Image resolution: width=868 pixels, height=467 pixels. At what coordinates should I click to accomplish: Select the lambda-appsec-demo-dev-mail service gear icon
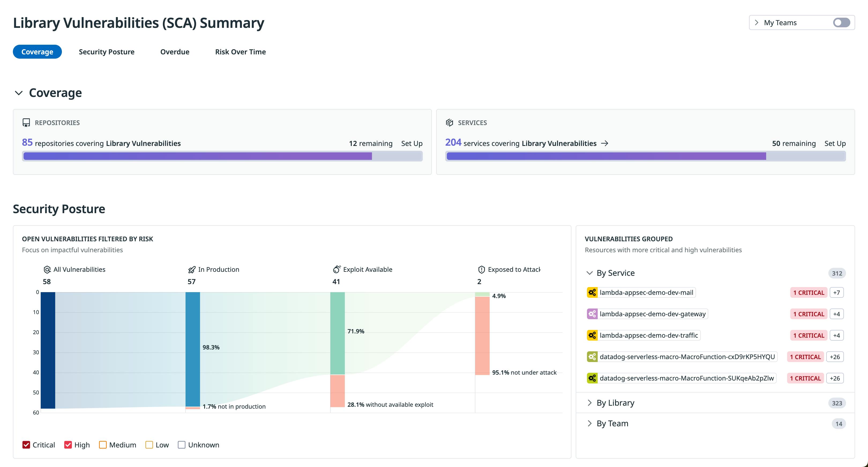[592, 292]
